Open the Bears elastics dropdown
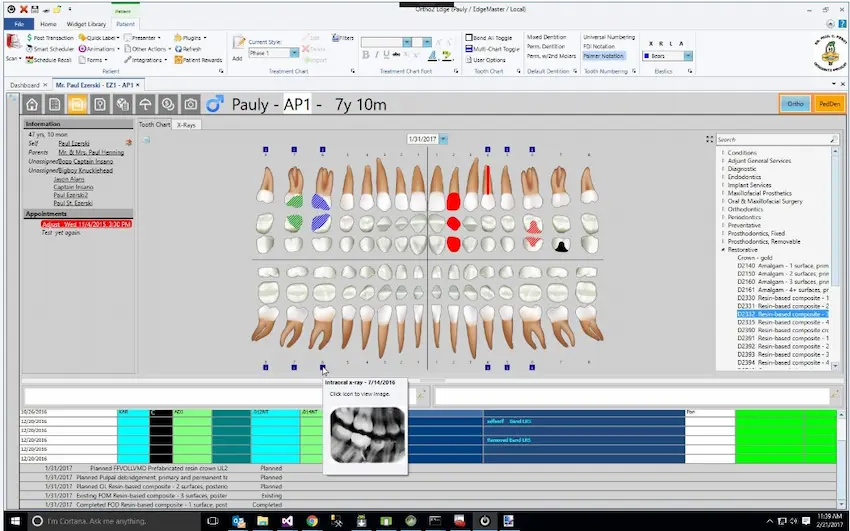This screenshot has height=531, width=850. point(688,56)
